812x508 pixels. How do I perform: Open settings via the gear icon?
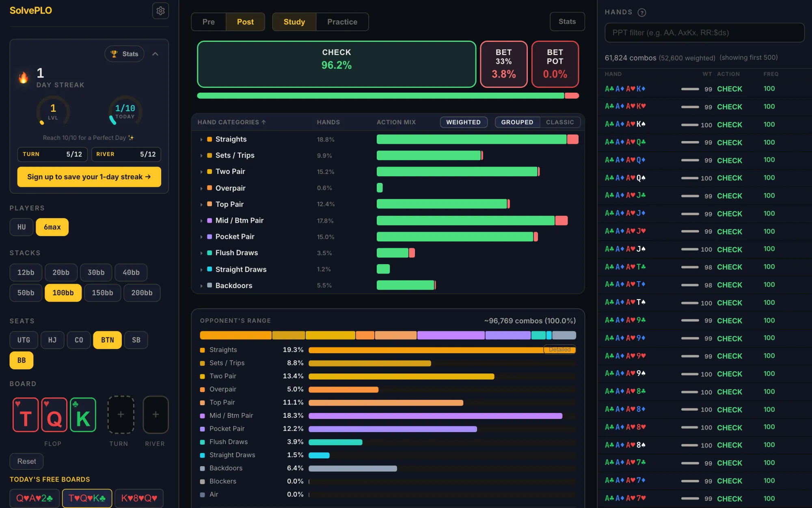point(160,11)
